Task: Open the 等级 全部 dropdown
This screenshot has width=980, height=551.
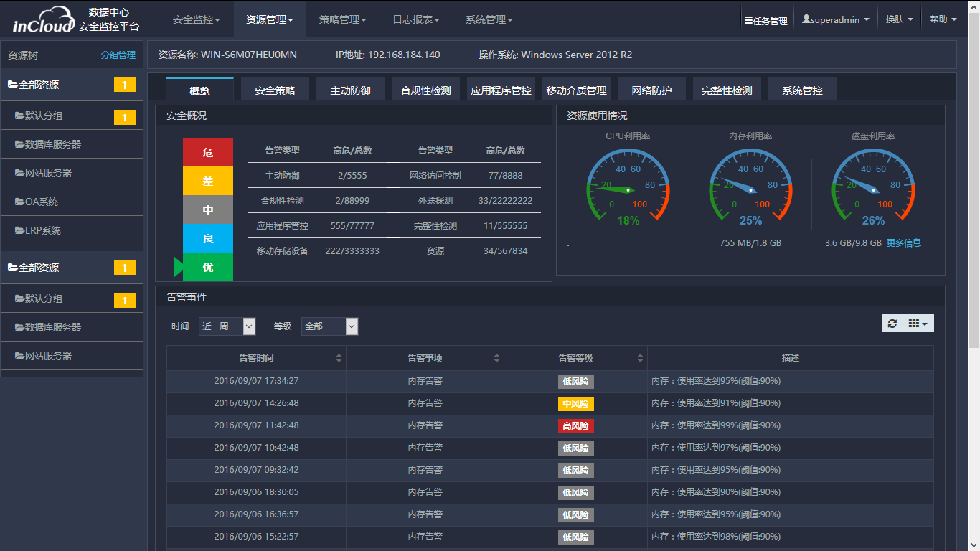Action: (329, 326)
